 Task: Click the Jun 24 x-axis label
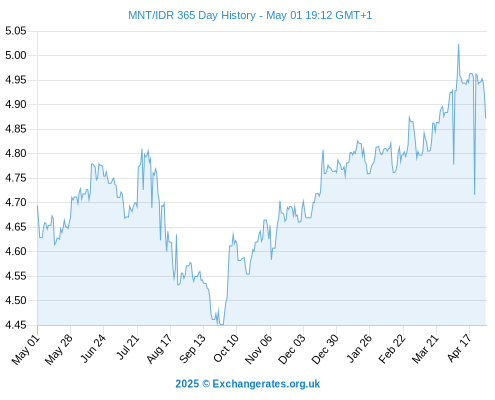(x=93, y=349)
